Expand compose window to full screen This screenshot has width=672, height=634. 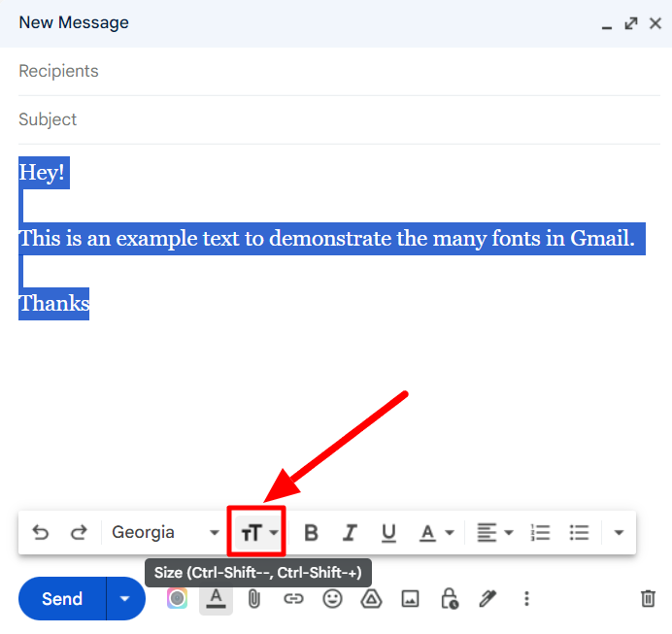click(631, 23)
